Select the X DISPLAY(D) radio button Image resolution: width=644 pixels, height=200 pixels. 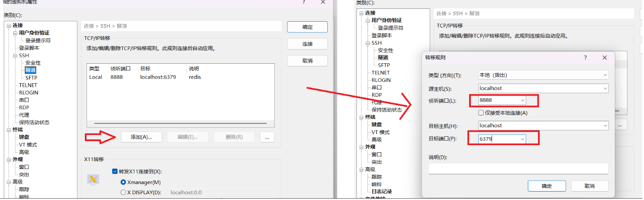pyautogui.click(x=123, y=192)
